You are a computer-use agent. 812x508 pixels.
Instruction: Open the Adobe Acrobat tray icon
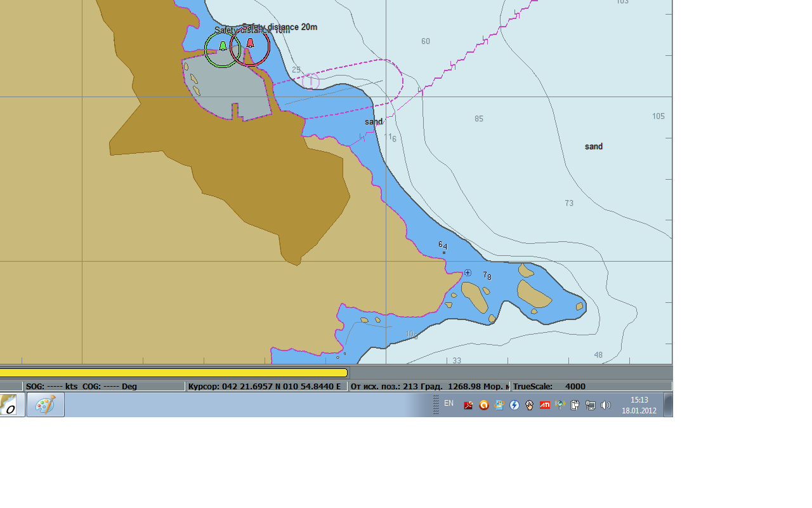[469, 405]
